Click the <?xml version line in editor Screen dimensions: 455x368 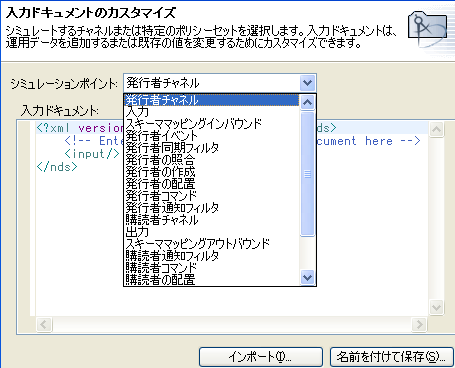point(80,128)
